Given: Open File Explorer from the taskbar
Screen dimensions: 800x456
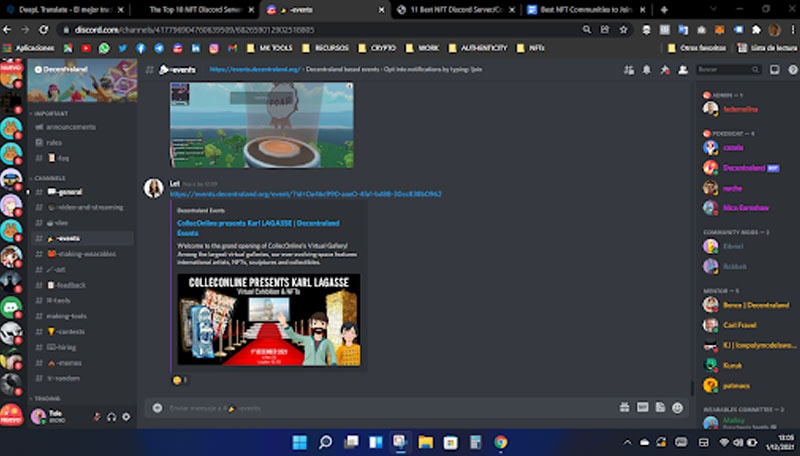Looking at the screenshot, I should pyautogui.click(x=425, y=442).
